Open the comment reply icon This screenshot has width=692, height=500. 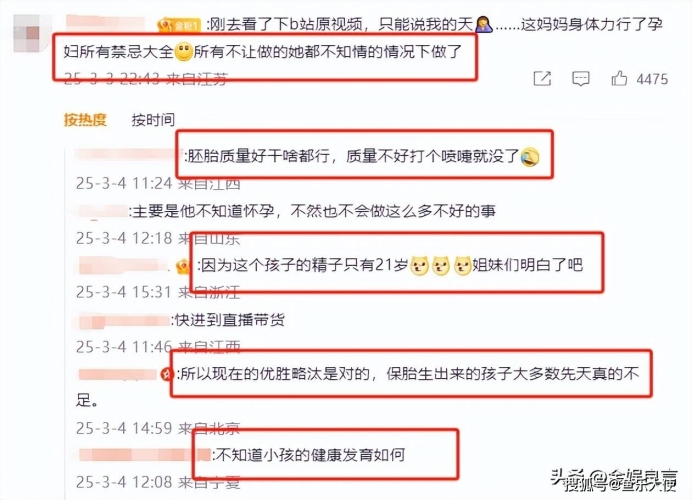[580, 79]
